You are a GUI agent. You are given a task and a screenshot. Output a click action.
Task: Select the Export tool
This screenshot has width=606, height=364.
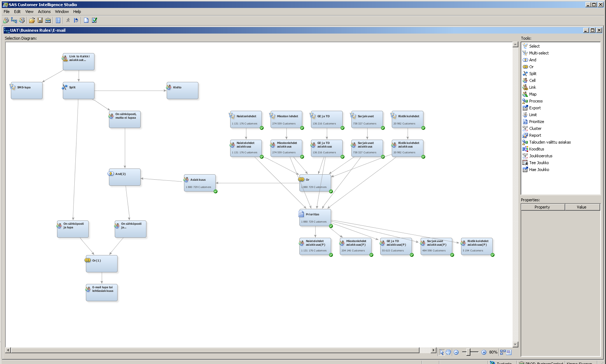[535, 108]
